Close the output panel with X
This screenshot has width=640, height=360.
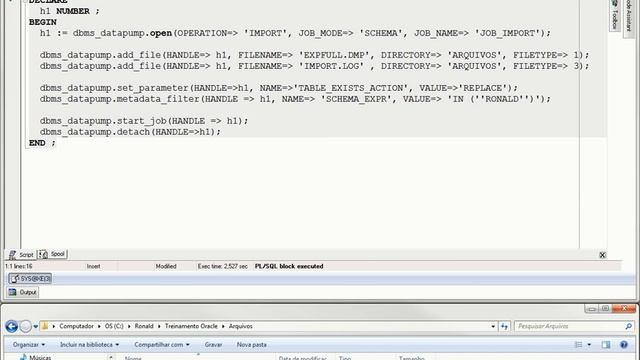click(x=602, y=255)
